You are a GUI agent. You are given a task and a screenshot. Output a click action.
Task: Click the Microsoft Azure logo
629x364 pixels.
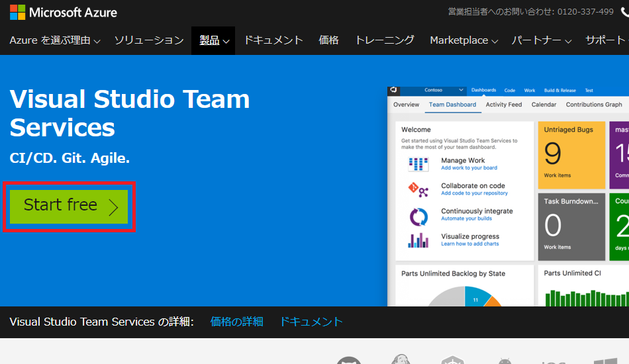point(64,13)
